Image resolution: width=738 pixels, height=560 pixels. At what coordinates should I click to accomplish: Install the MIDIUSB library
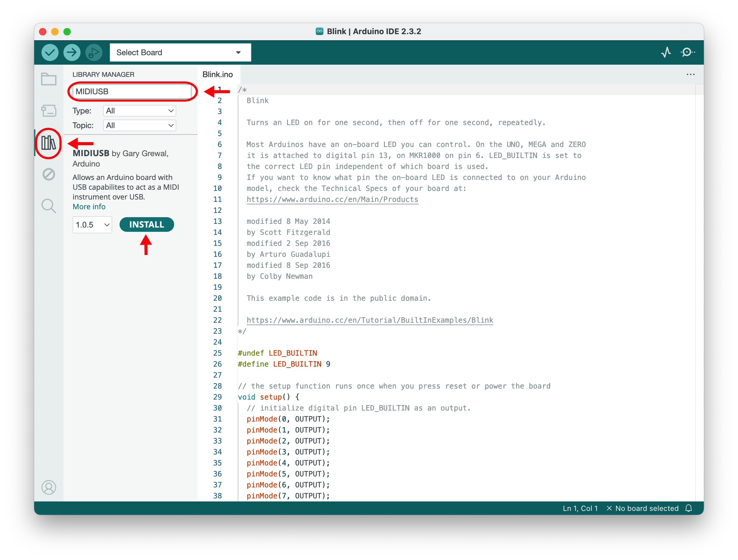(x=147, y=224)
